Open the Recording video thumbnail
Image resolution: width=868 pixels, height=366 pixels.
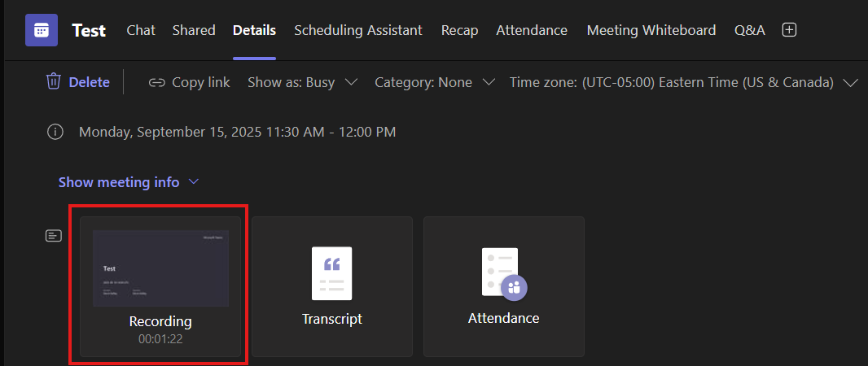160,268
